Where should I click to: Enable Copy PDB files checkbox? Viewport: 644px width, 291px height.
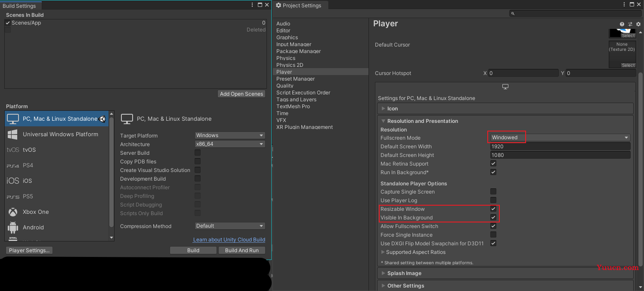tap(198, 161)
